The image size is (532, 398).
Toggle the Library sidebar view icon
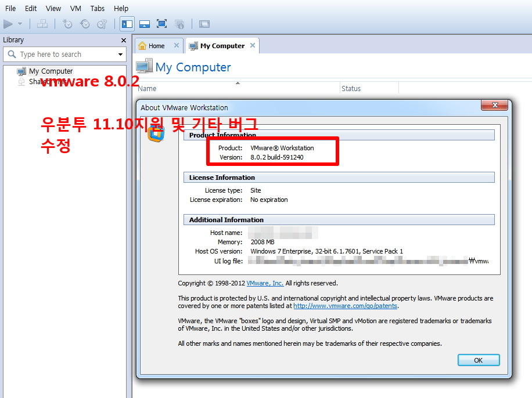(x=127, y=24)
